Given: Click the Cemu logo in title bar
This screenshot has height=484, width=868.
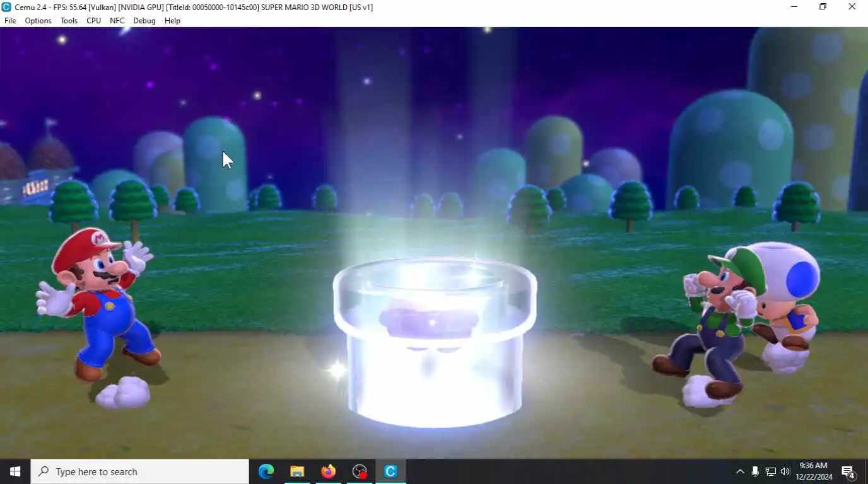Looking at the screenshot, I should (x=7, y=7).
